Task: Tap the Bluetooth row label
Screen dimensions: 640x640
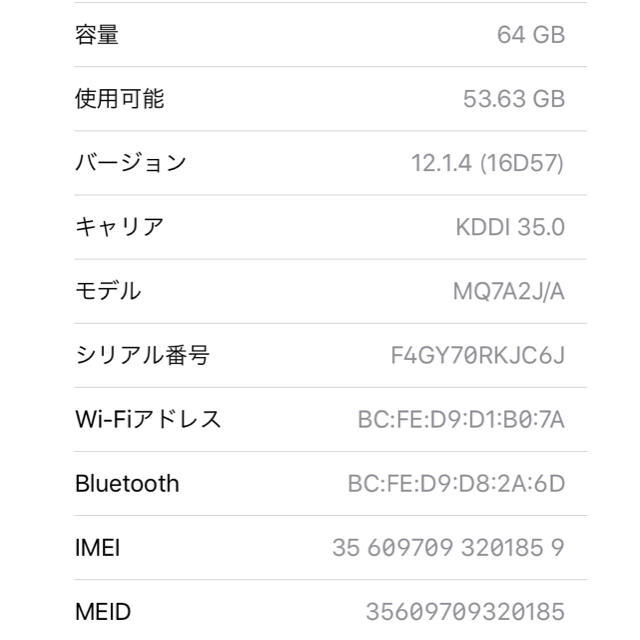Action: pyautogui.click(x=127, y=483)
